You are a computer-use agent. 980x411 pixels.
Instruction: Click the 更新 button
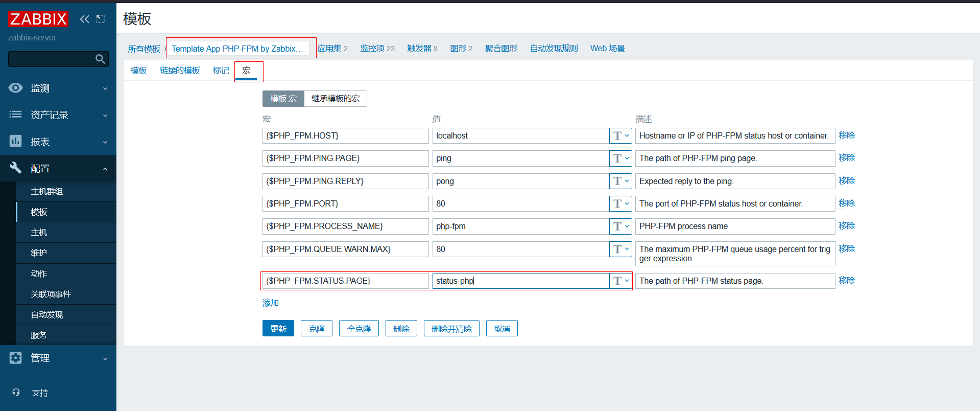tap(278, 328)
